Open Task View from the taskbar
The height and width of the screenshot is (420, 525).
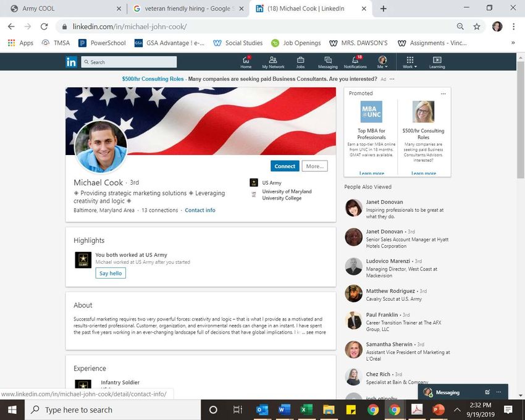tap(237, 409)
